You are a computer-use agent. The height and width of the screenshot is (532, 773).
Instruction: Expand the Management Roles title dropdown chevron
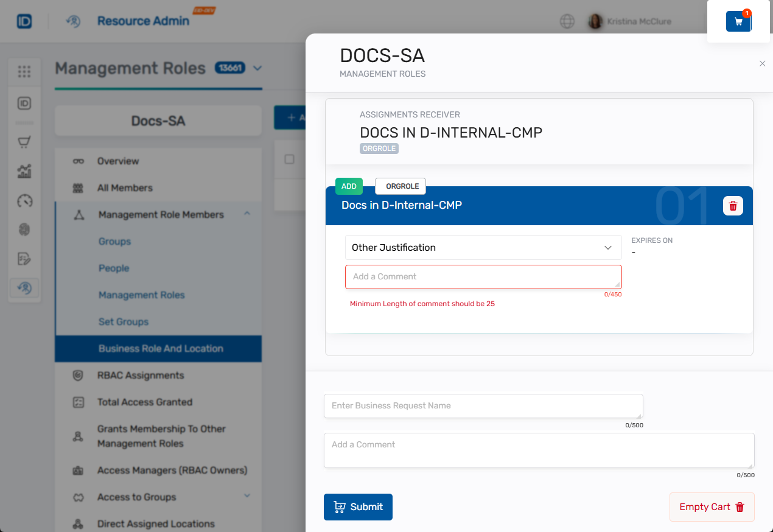[x=257, y=68]
